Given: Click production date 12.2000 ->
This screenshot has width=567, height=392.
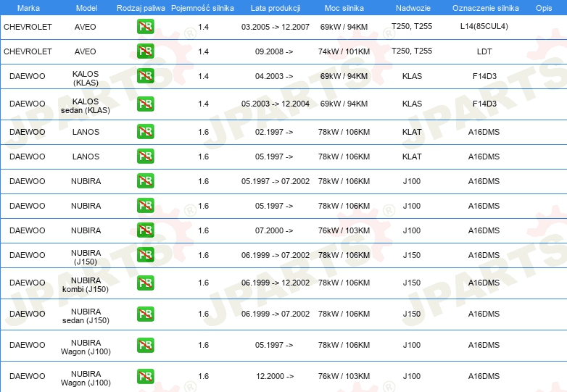Looking at the screenshot, I should pyautogui.click(x=275, y=376).
